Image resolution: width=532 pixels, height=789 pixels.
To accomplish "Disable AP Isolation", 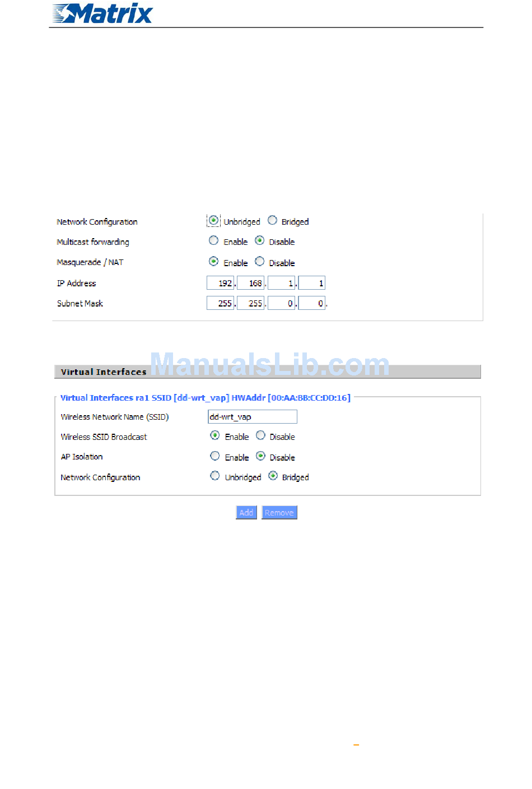I will (x=260, y=456).
